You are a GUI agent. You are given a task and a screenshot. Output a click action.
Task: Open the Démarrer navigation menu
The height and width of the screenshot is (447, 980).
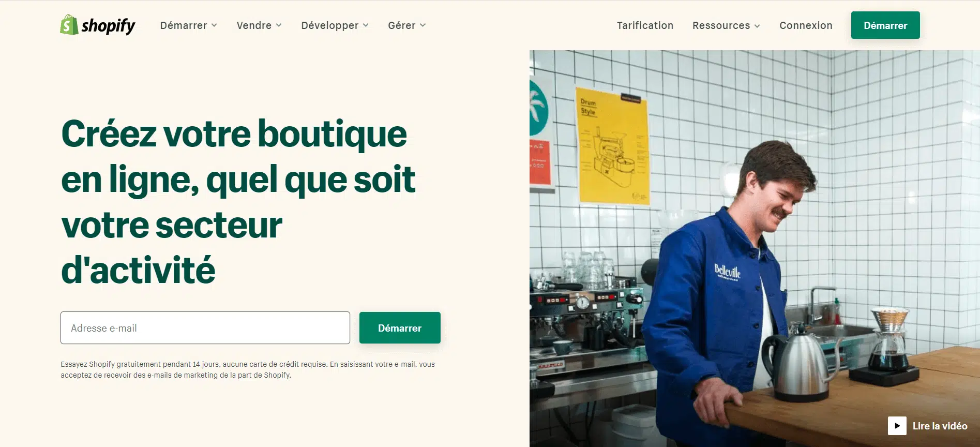(184, 25)
